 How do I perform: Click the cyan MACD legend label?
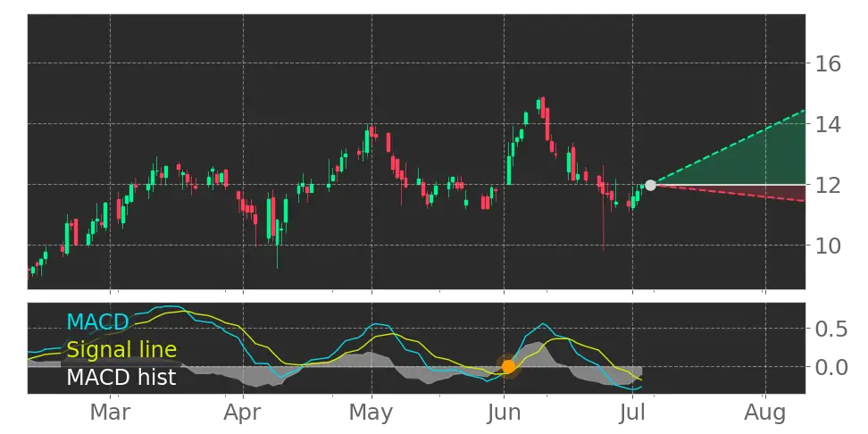pyautogui.click(x=98, y=321)
